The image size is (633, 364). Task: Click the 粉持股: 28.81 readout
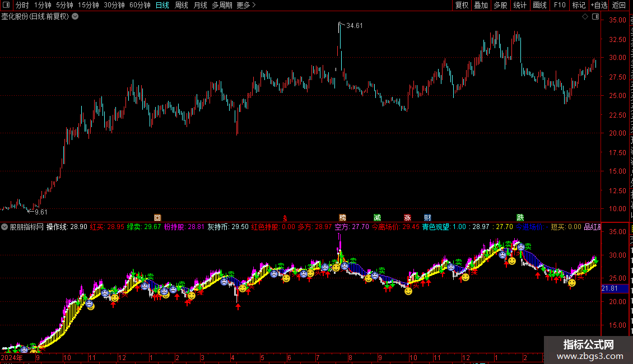184,227
